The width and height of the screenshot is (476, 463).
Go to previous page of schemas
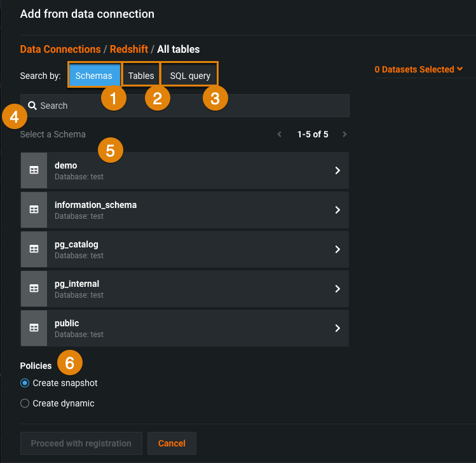[x=279, y=134]
